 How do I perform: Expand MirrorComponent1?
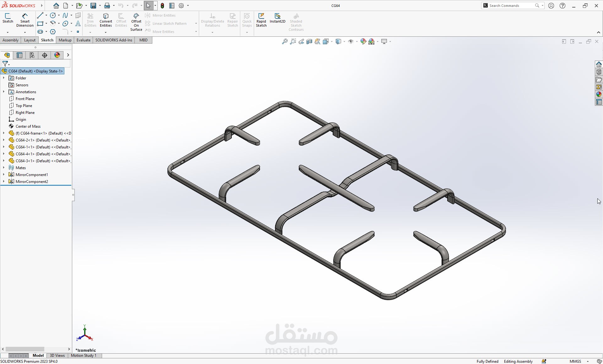[x=4, y=174]
